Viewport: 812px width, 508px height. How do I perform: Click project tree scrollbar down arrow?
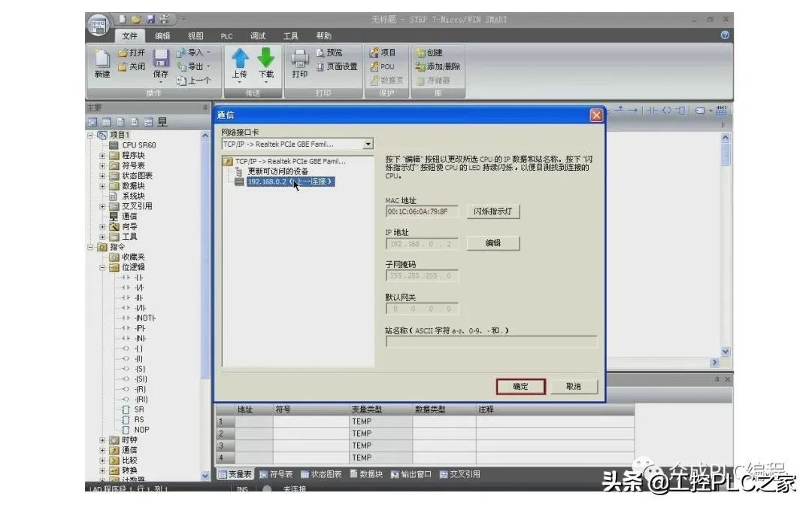(x=205, y=476)
